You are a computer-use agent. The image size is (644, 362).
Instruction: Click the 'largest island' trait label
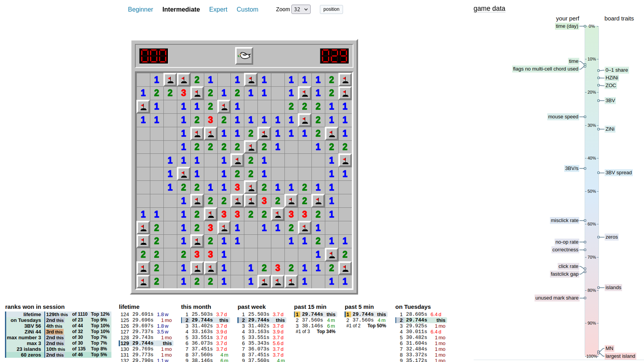620,356
